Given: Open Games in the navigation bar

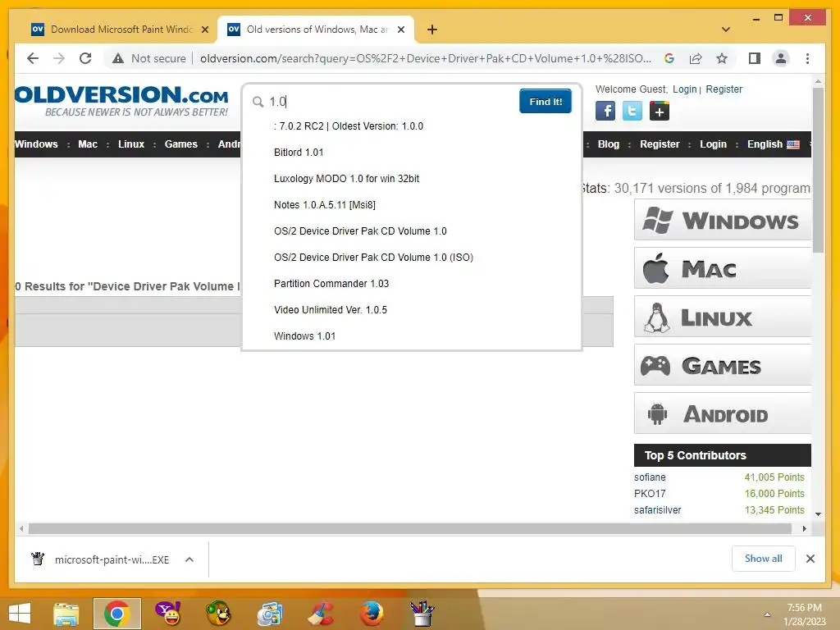Looking at the screenshot, I should coord(181,144).
